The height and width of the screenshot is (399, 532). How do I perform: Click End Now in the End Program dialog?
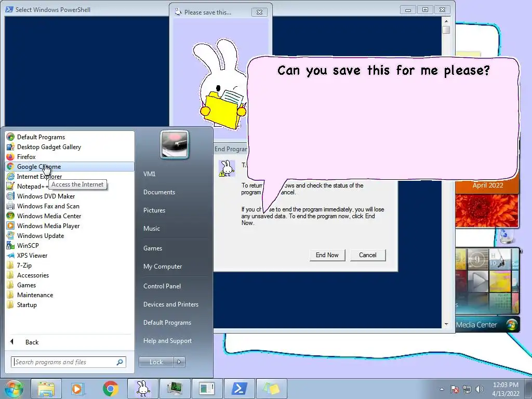(327, 255)
